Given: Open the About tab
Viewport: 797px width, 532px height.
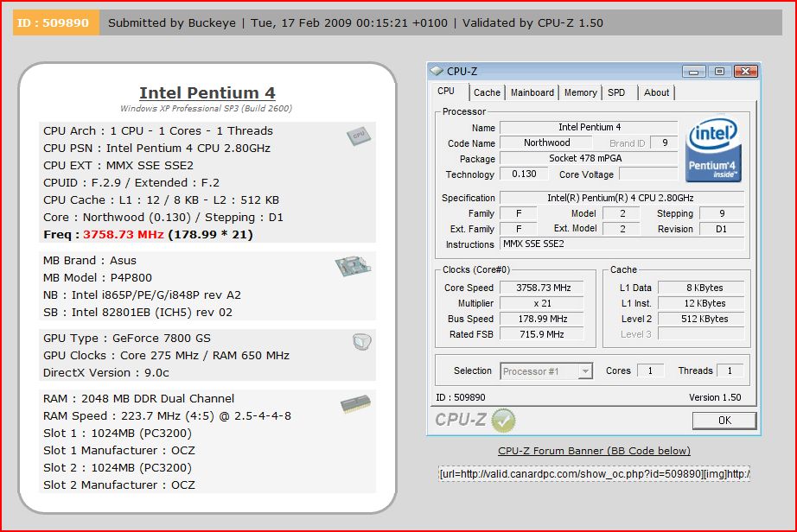Looking at the screenshot, I should 657,92.
